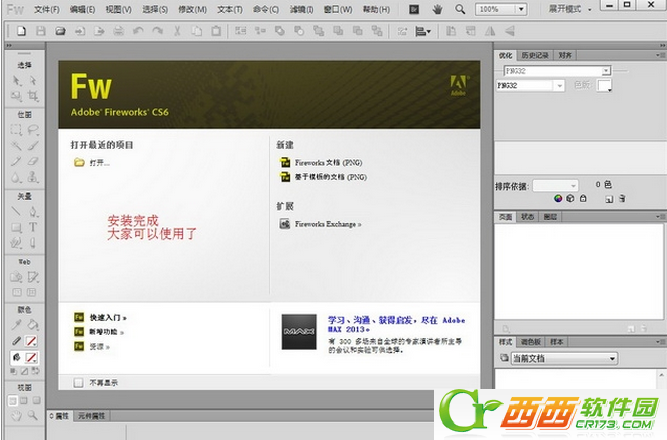Click Show slices and hotspots button

pyautogui.click(x=32, y=292)
